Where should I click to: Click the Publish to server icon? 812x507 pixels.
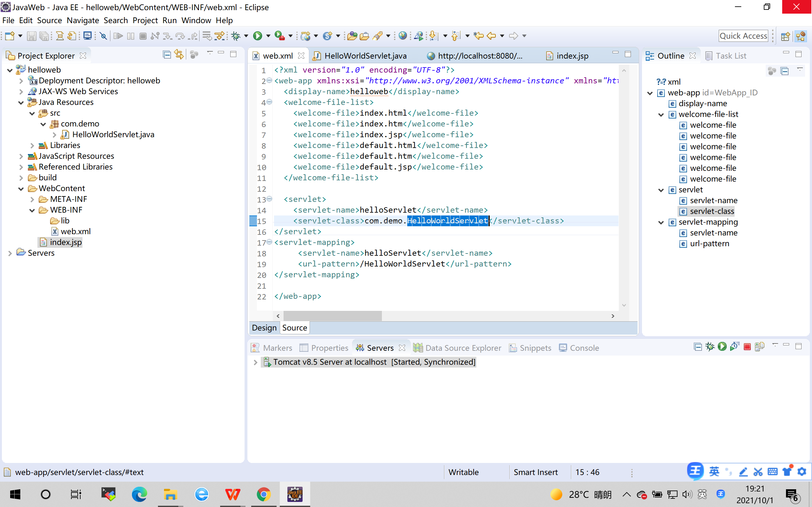point(760,347)
